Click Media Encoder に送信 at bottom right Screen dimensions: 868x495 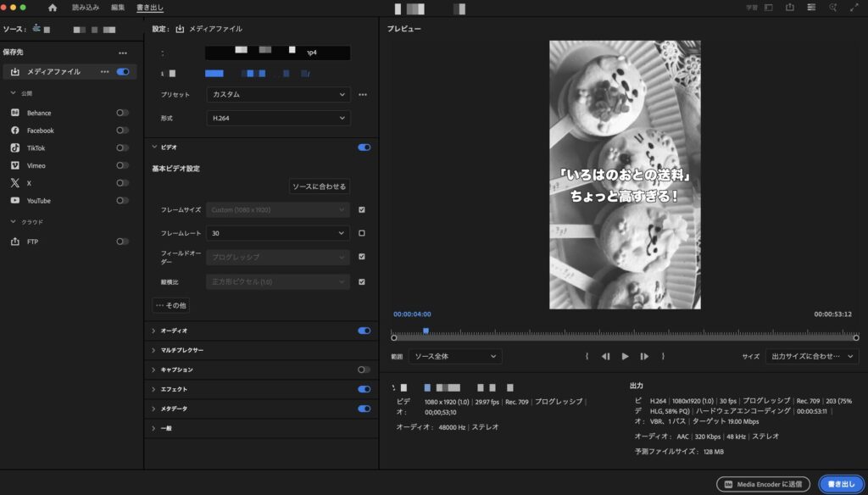[765, 484]
